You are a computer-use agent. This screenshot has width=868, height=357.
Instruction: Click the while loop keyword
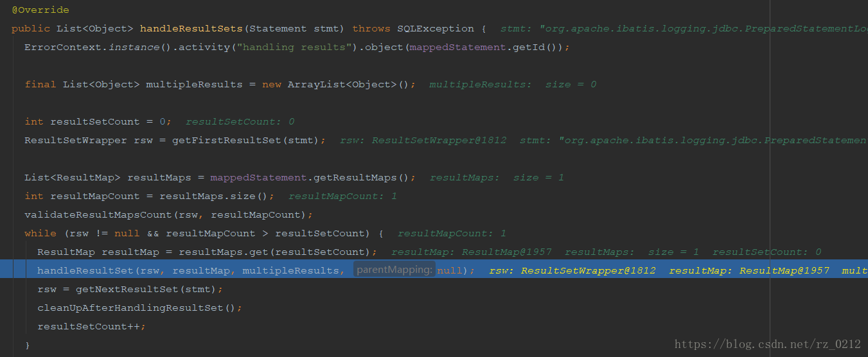point(40,233)
